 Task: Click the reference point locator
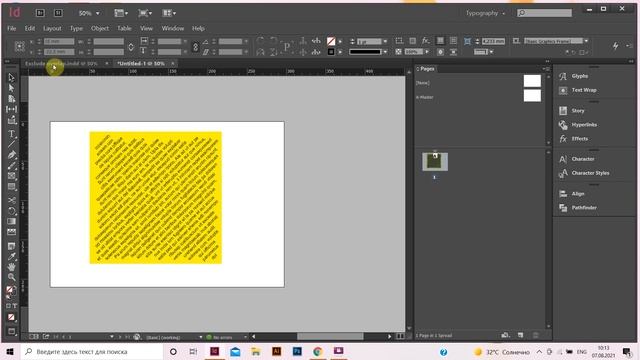(20, 47)
